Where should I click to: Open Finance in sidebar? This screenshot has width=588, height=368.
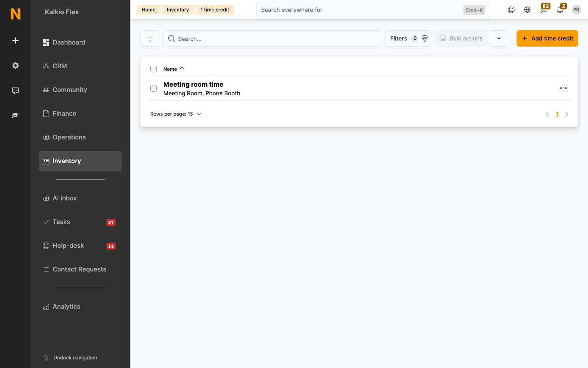pos(80,114)
